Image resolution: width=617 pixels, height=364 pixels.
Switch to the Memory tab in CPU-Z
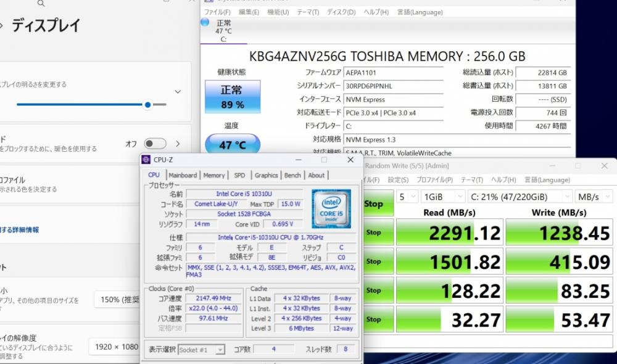pos(213,175)
